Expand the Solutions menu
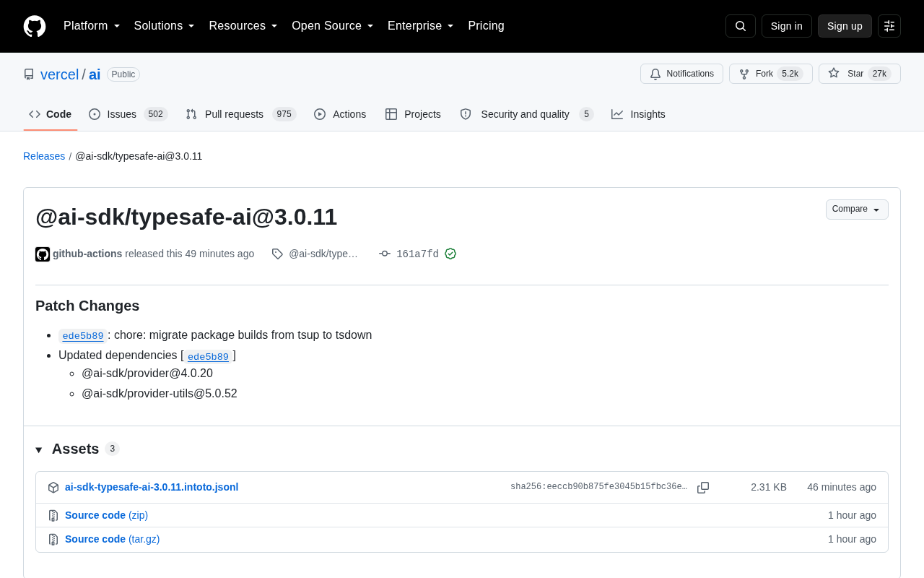The height and width of the screenshot is (578, 924). click(165, 26)
